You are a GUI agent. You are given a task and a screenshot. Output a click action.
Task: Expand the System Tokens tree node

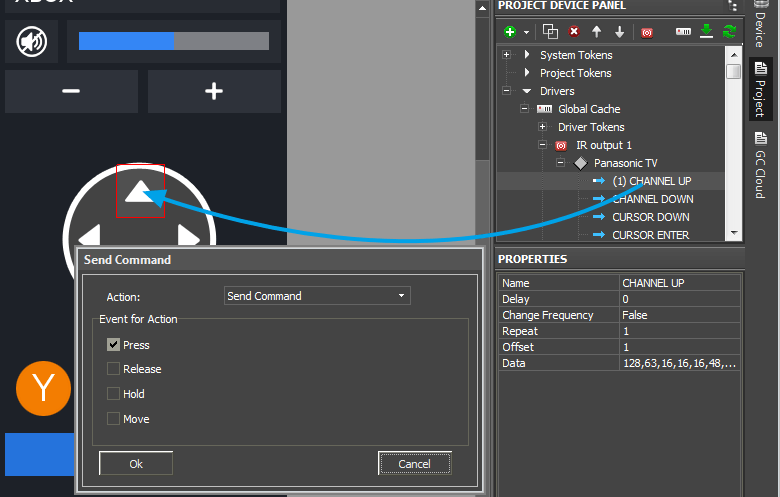[x=507, y=55]
